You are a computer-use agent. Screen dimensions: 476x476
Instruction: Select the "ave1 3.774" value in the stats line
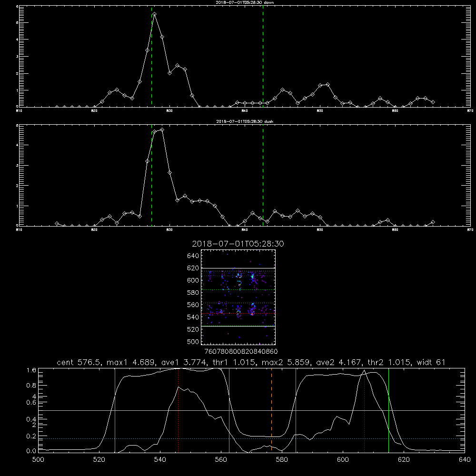tap(184, 362)
